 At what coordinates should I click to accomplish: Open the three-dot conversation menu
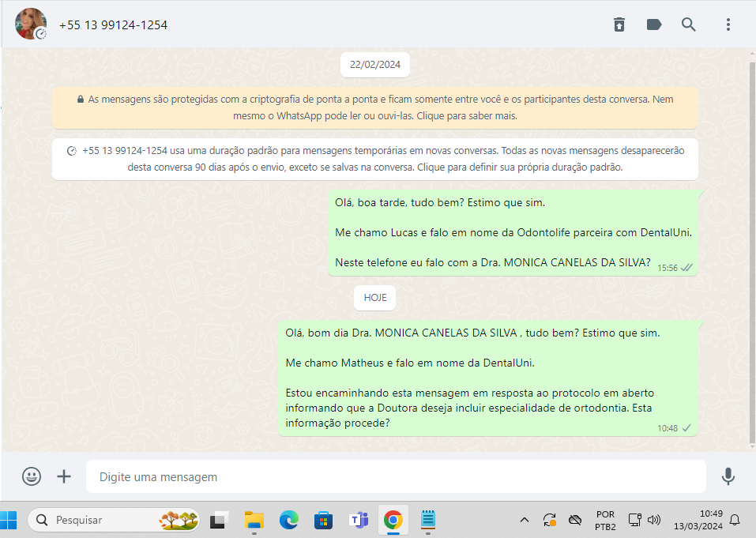728,24
